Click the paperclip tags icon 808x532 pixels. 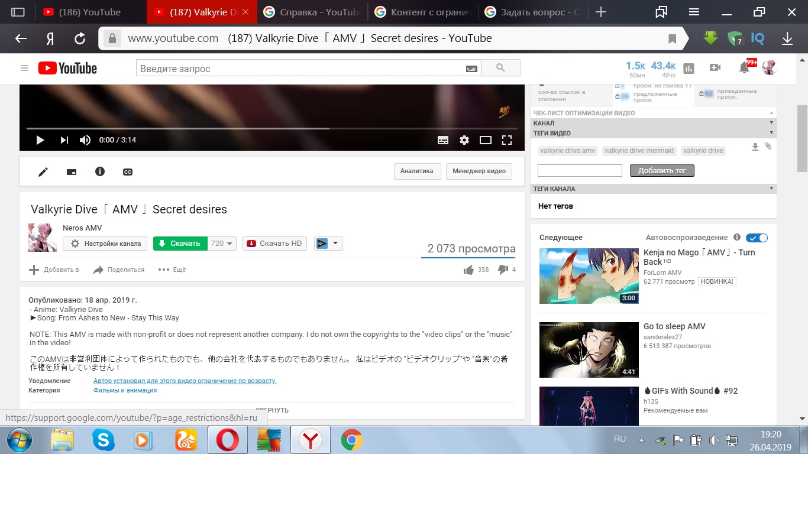(768, 146)
